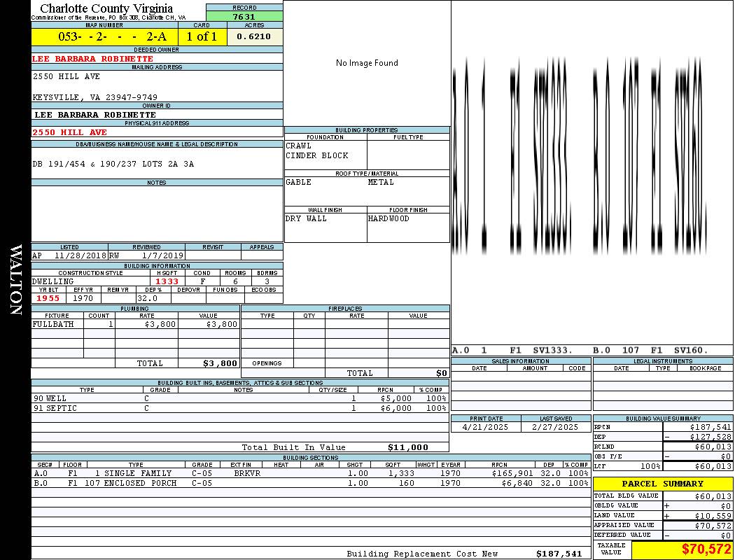735x560 pixels.
Task: Click sketch caption A.0 1 F1 SV1333.
Action: [x=512, y=350]
